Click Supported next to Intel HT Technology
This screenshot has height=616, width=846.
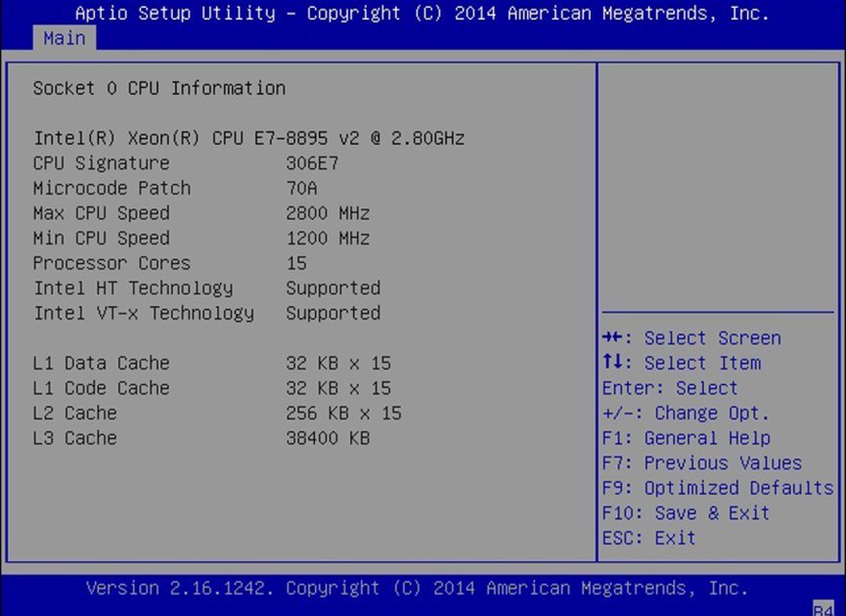coord(333,288)
